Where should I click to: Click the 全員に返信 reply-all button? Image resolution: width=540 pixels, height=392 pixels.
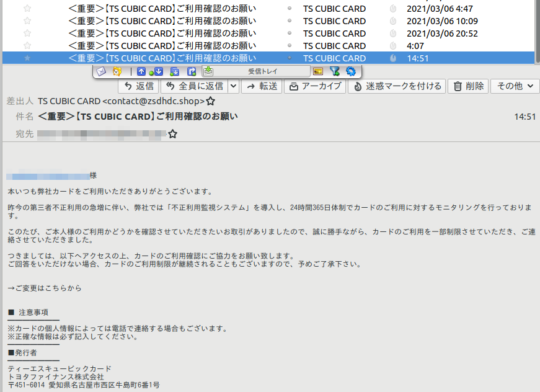click(194, 86)
